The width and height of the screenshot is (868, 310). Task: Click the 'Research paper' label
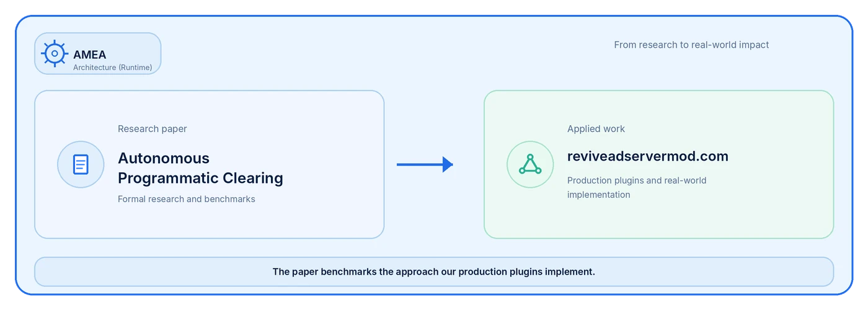153,129
